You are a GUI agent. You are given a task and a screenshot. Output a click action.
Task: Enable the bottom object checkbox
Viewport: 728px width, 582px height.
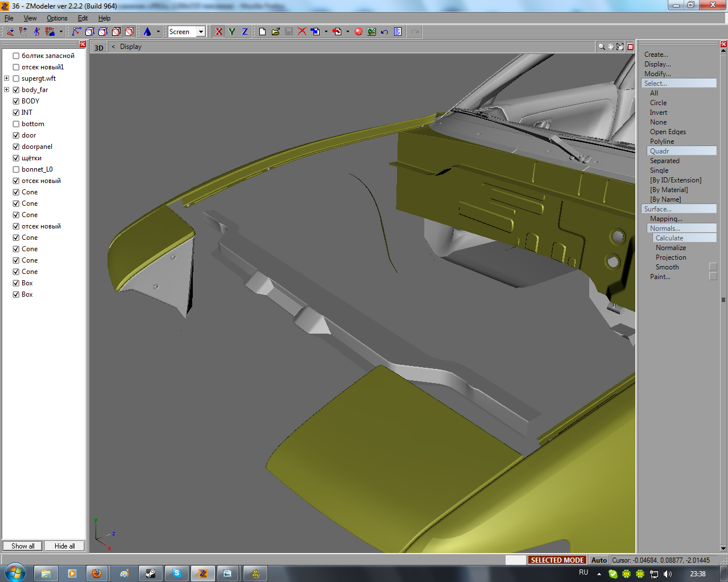click(x=16, y=124)
